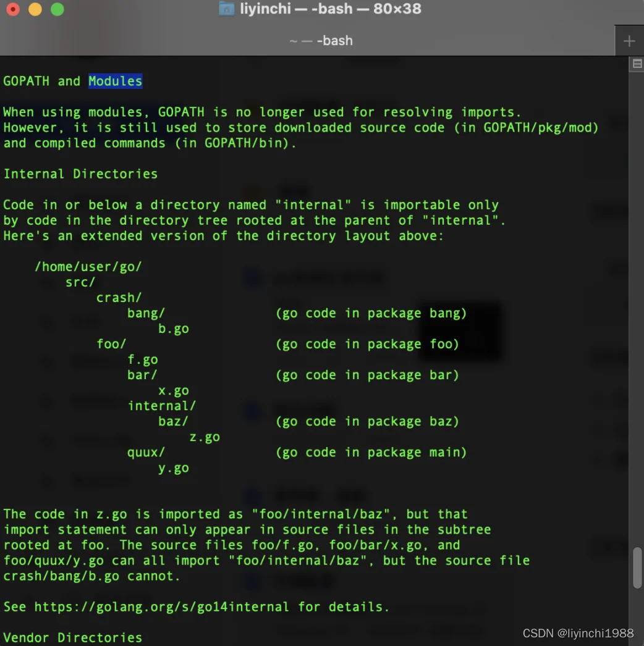644x646 pixels.
Task: Click the word 'GOPATH' in the heading
Action: (x=27, y=81)
